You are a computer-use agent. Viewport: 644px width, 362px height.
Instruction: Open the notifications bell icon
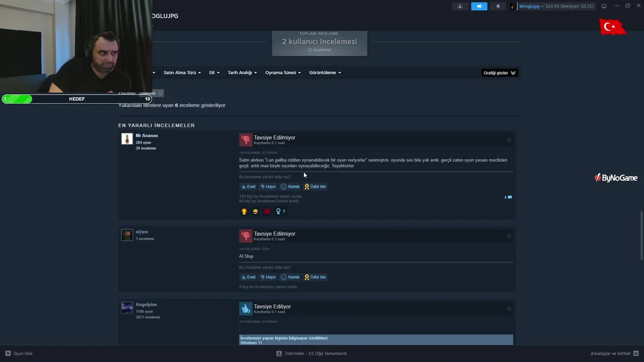[x=498, y=7]
